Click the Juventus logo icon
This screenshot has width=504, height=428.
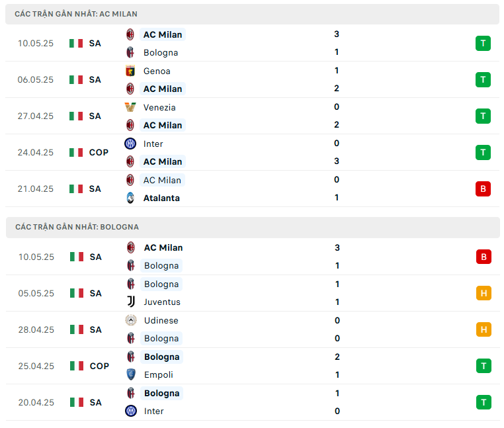[130, 302]
